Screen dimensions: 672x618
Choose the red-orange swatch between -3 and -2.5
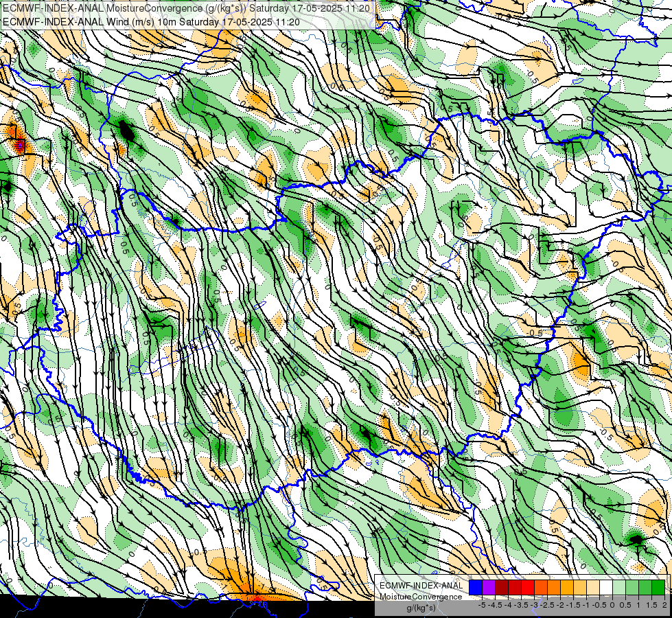[541, 587]
